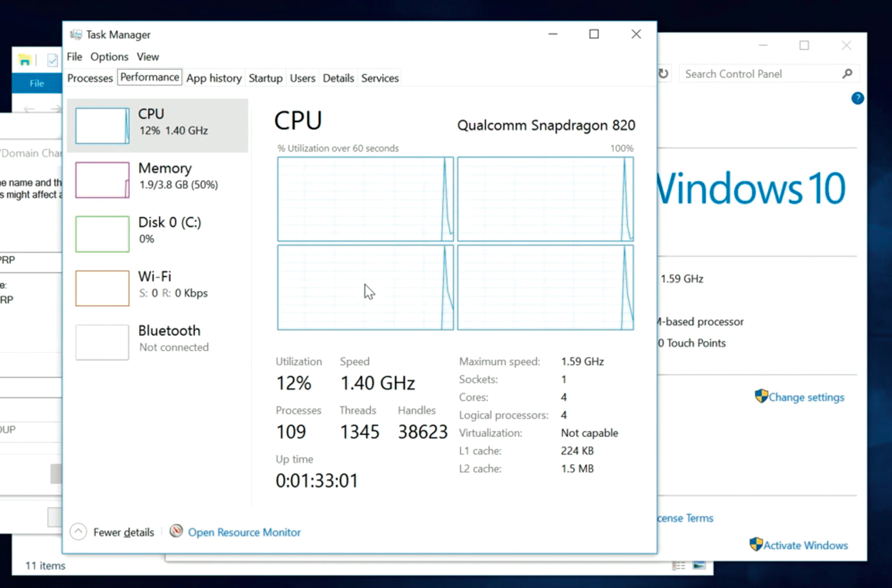Open the blue help question mark icon

coord(857,98)
